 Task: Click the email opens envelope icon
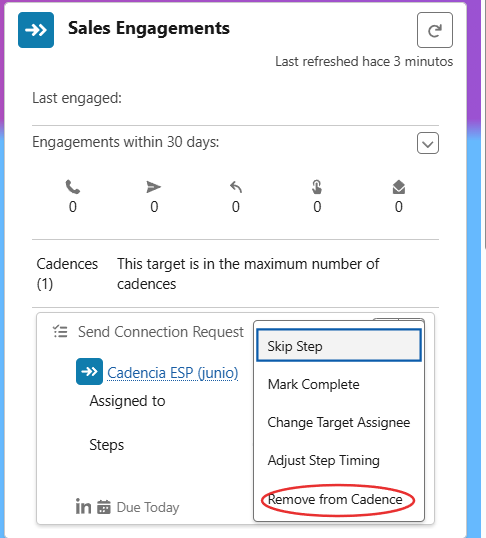pos(399,187)
